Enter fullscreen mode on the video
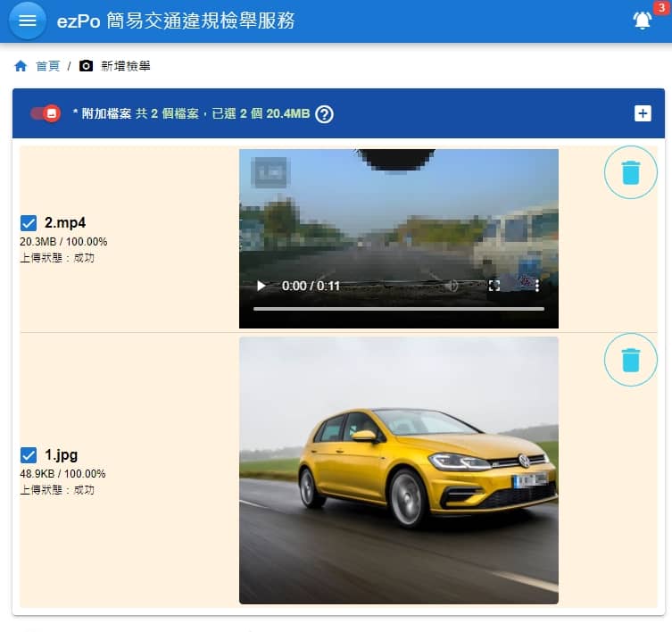The image size is (672, 632). (494, 286)
